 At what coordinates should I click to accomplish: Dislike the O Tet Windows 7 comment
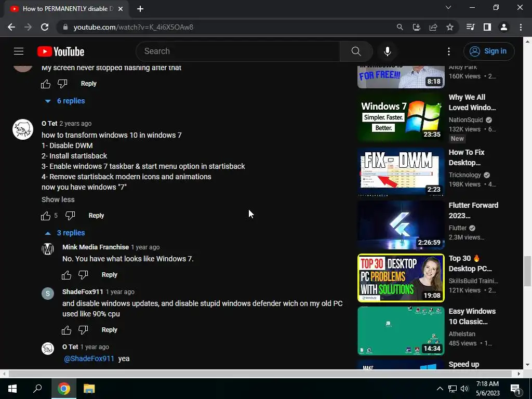[70, 216]
